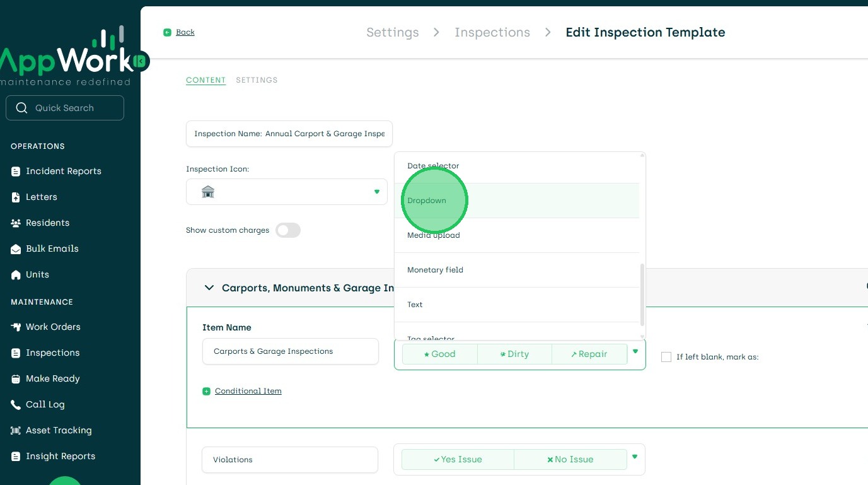
Task: Click the Asset Tracking barcode icon
Action: click(x=16, y=431)
